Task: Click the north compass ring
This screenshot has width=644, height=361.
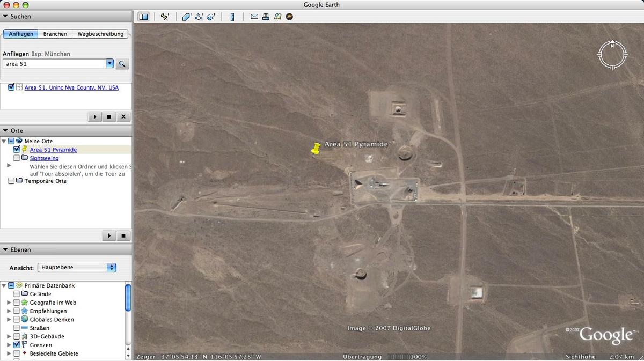Action: (612, 55)
